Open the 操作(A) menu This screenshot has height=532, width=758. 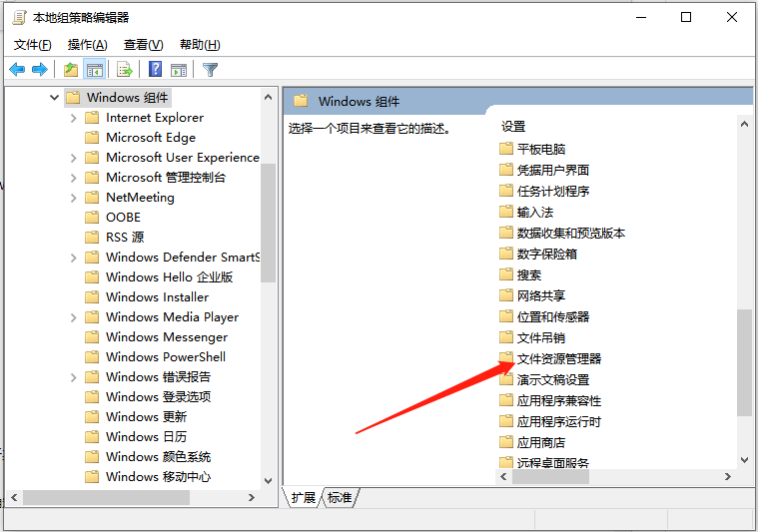tap(88, 45)
